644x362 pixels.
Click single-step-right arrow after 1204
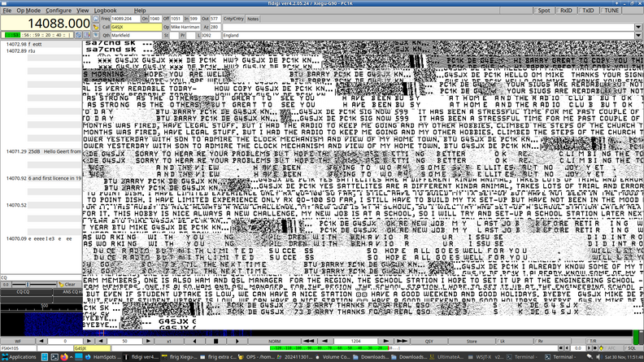pyautogui.click(x=385, y=341)
